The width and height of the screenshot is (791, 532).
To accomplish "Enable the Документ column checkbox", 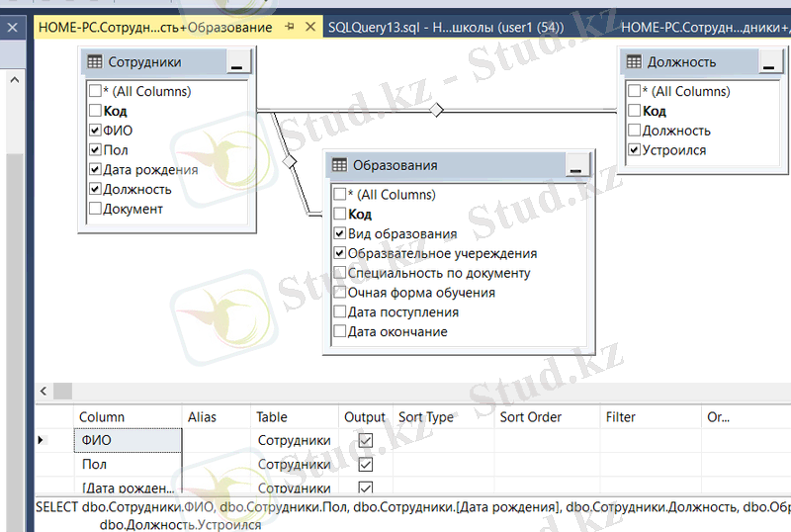I will click(95, 209).
